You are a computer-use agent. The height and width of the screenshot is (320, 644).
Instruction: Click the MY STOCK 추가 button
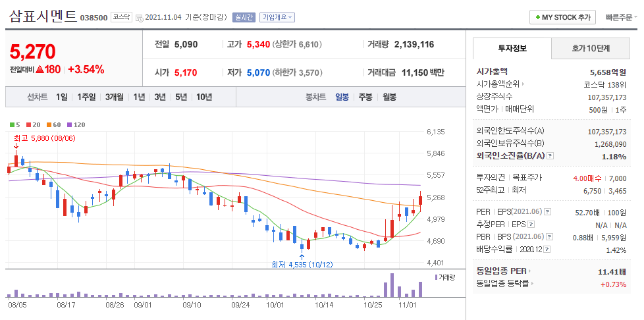563,18
